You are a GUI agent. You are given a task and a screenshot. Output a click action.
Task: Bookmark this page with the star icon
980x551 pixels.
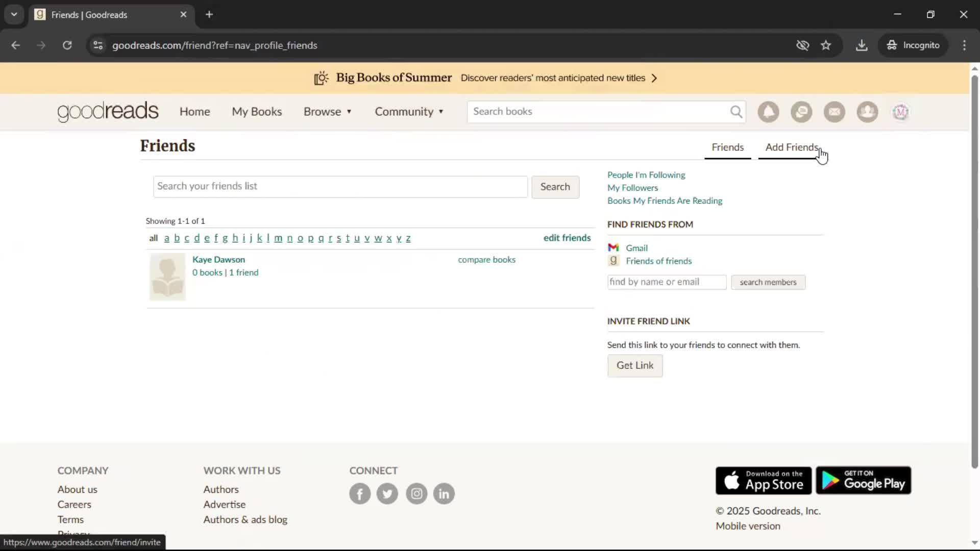(x=826, y=45)
